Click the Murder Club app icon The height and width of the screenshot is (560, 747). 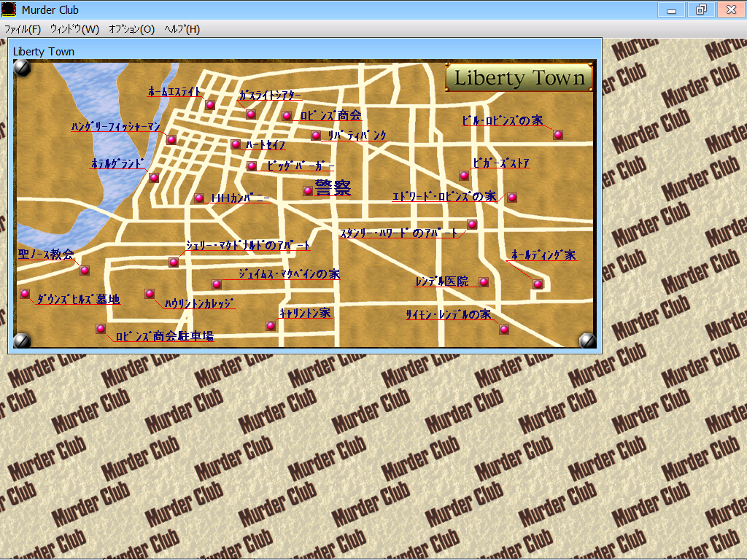click(x=9, y=9)
